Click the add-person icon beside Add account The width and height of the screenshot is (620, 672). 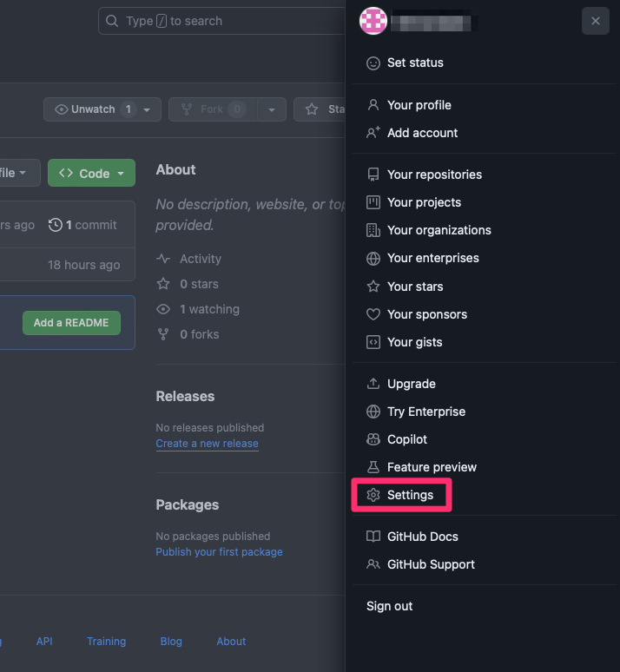click(373, 133)
